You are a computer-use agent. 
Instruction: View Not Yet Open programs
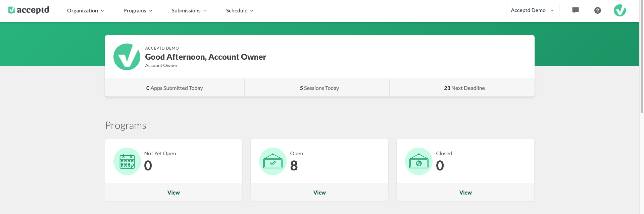[x=174, y=193]
